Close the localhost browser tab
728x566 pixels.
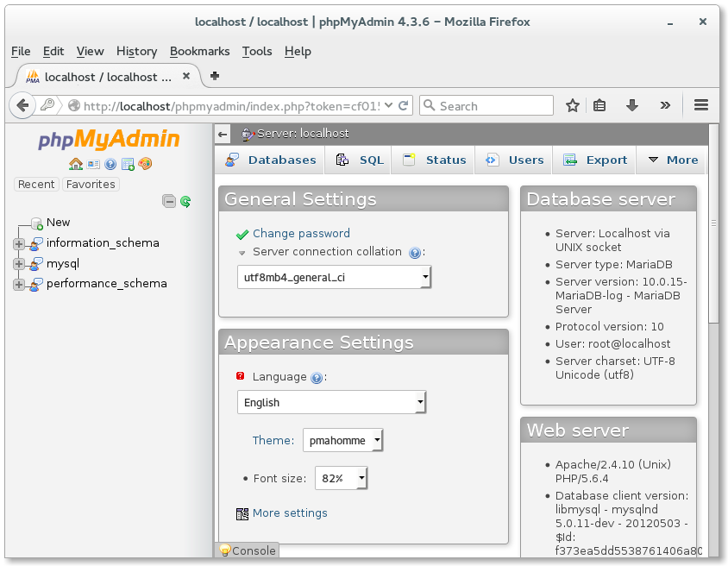coord(186,76)
